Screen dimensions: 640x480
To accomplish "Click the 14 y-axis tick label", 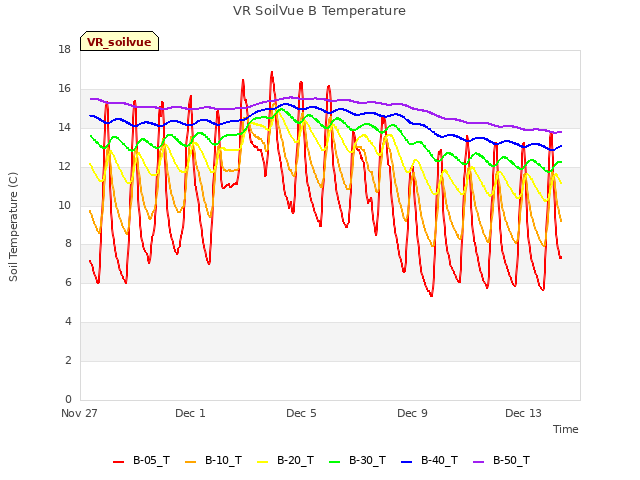I will click(x=64, y=128).
